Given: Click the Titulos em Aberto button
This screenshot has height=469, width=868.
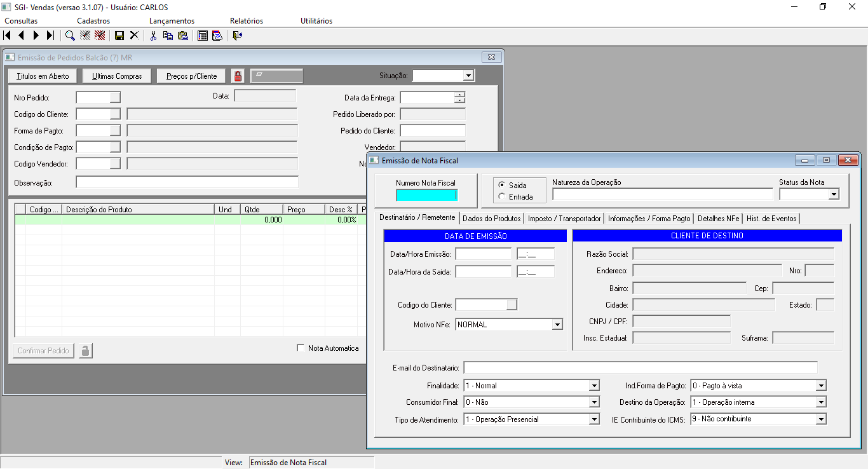Looking at the screenshot, I should 43,76.
